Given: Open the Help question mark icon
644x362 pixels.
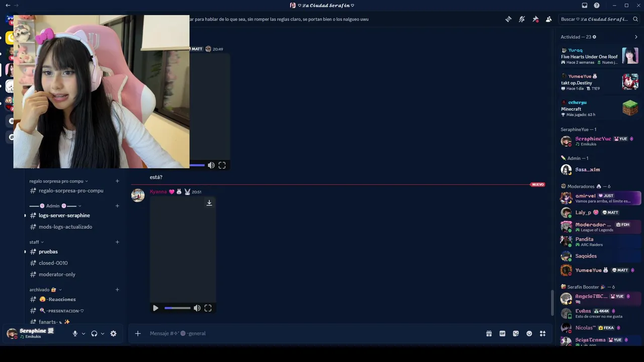Looking at the screenshot, I should click(x=597, y=5).
